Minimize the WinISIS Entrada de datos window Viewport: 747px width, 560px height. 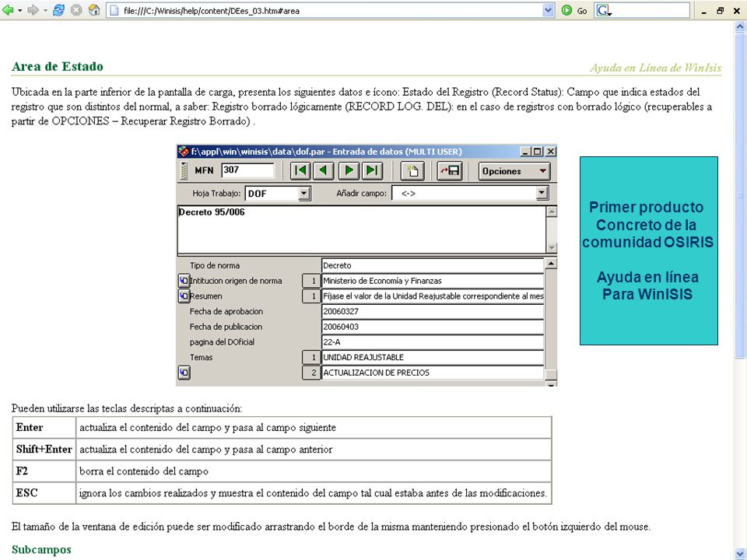pyautogui.click(x=525, y=152)
